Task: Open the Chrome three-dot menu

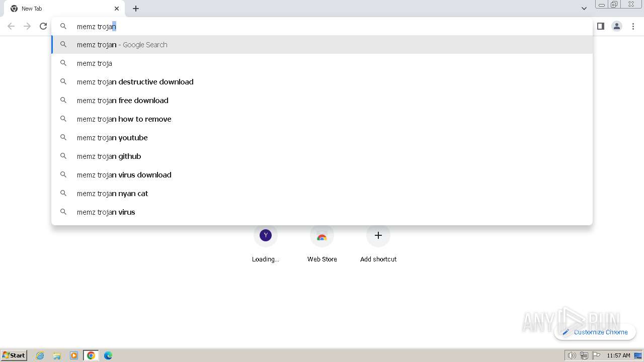Action: coord(633,26)
